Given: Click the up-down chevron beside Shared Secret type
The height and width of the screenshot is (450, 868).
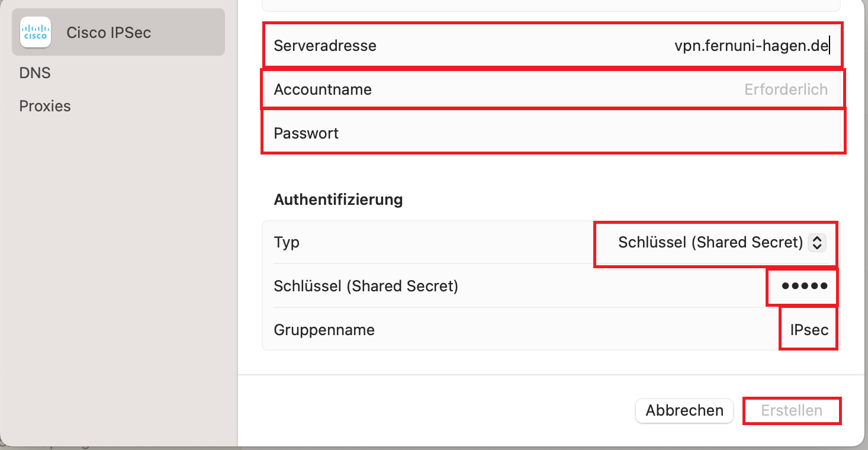Looking at the screenshot, I should tap(816, 242).
